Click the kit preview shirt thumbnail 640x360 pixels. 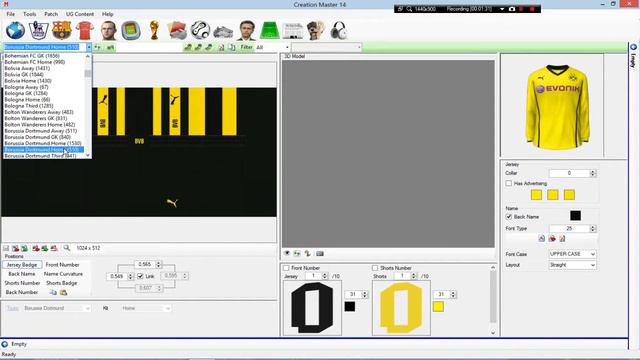tap(557, 107)
